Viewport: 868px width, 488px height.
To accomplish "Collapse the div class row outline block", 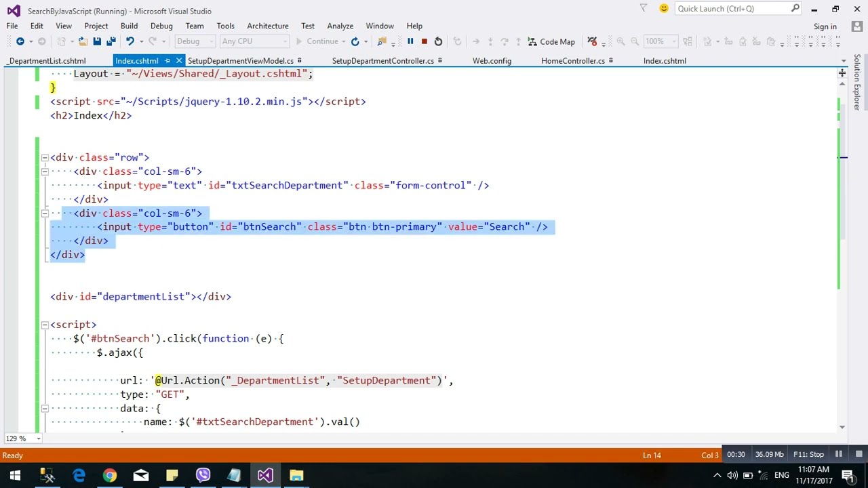I will (x=45, y=157).
